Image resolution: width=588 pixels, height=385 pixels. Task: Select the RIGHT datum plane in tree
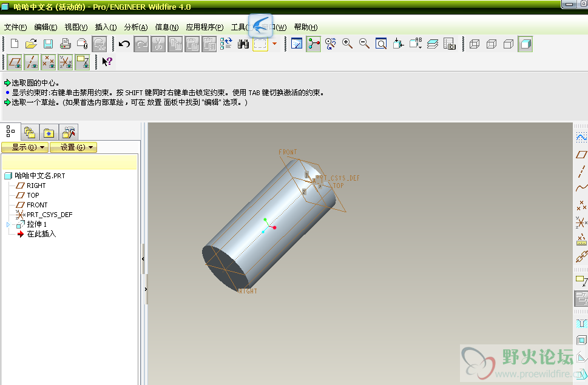coord(31,186)
